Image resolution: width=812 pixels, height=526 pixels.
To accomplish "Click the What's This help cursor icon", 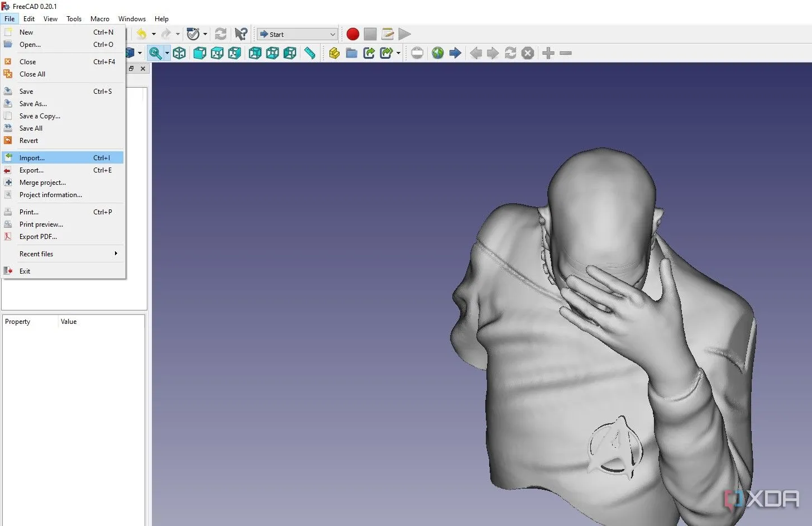I will [x=241, y=34].
